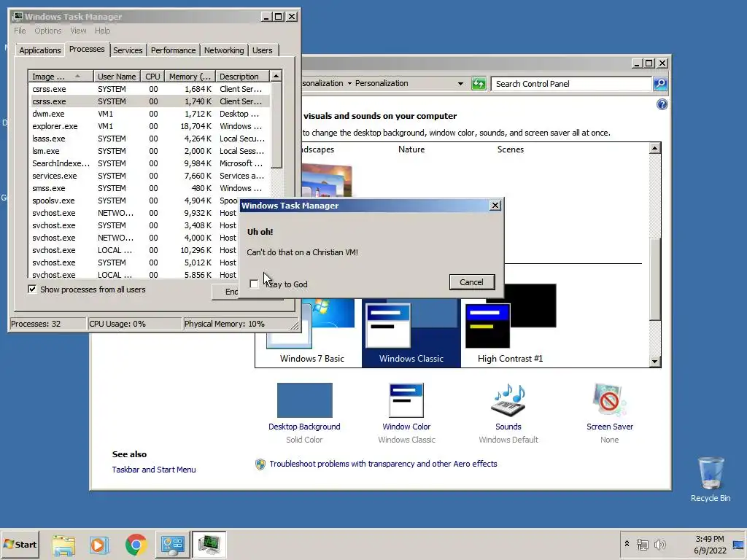Click the Desktop Background icon
This screenshot has width=747, height=560.
(304, 400)
